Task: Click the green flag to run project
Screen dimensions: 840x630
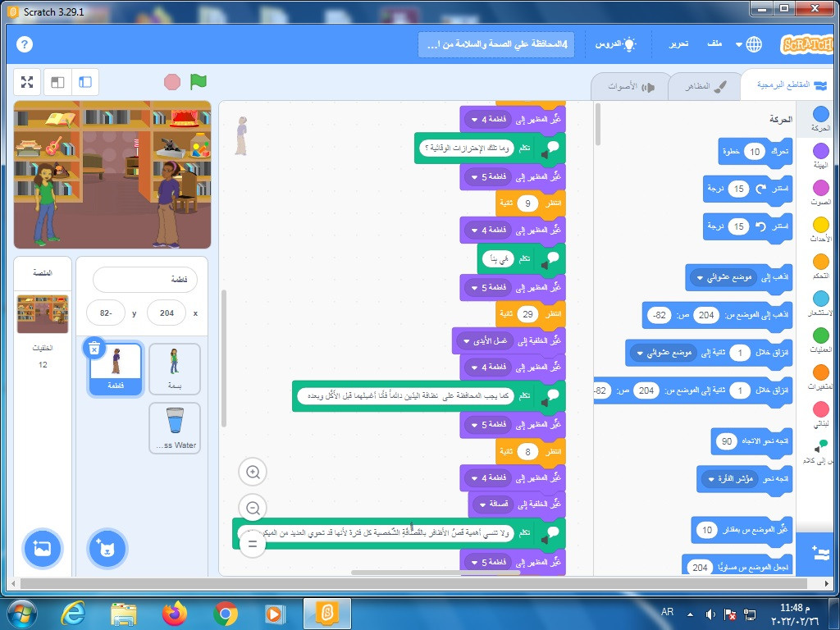Action: coord(199,82)
